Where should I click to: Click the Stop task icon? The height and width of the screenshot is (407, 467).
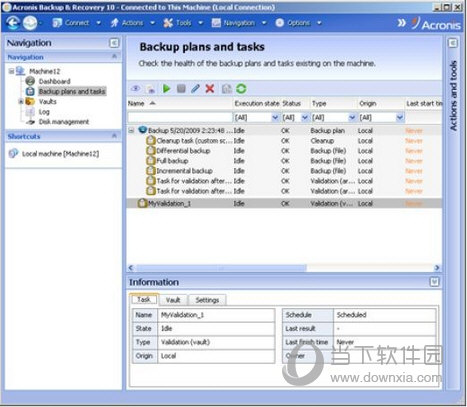pyautogui.click(x=181, y=89)
